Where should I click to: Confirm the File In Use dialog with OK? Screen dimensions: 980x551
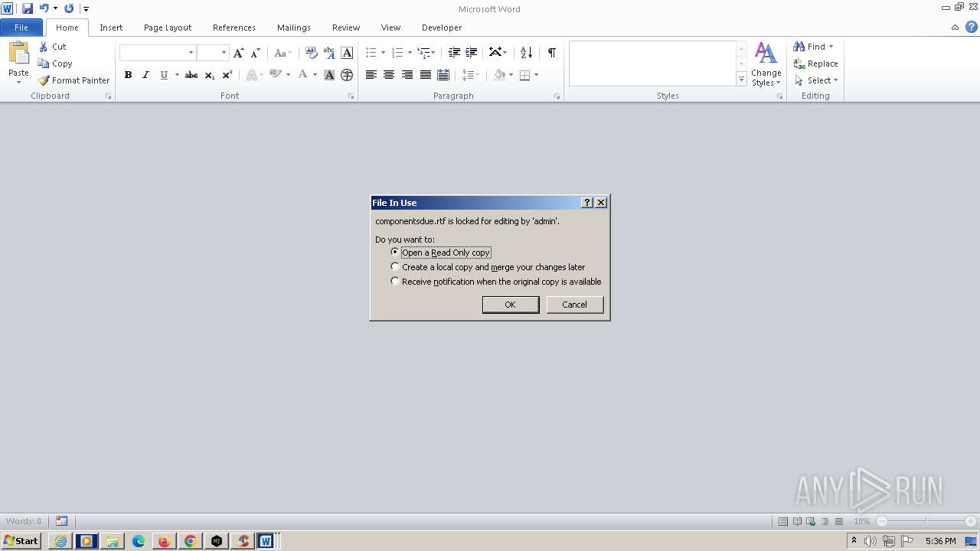pyautogui.click(x=510, y=305)
